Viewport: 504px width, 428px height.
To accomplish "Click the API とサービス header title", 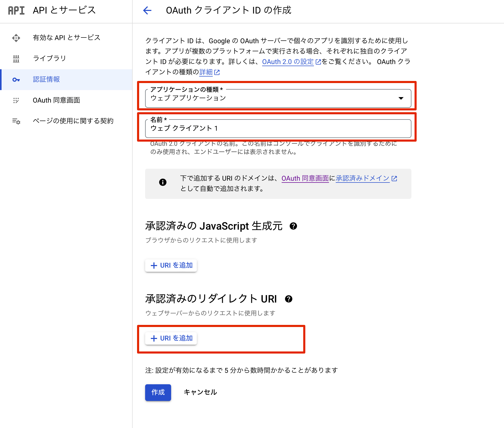I will [64, 10].
